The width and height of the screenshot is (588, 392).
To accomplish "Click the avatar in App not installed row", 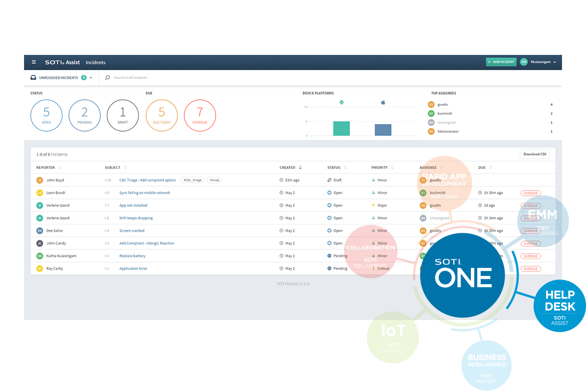I will 40,205.
